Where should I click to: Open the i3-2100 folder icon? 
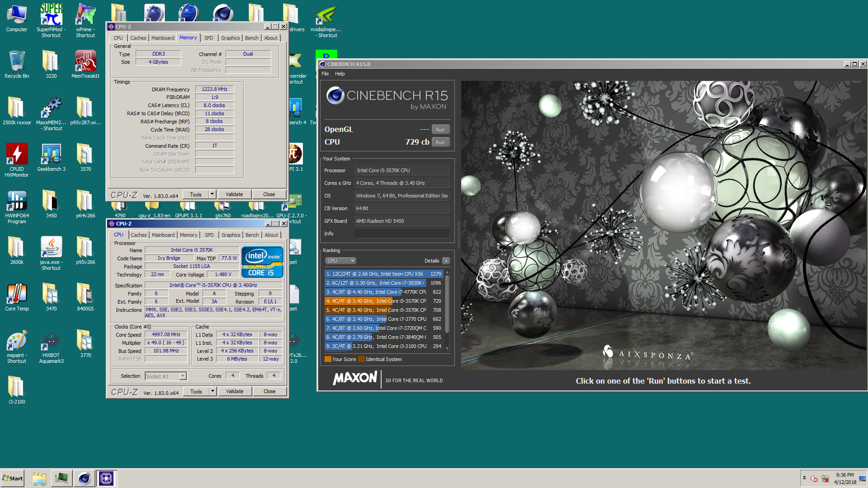[x=17, y=390]
